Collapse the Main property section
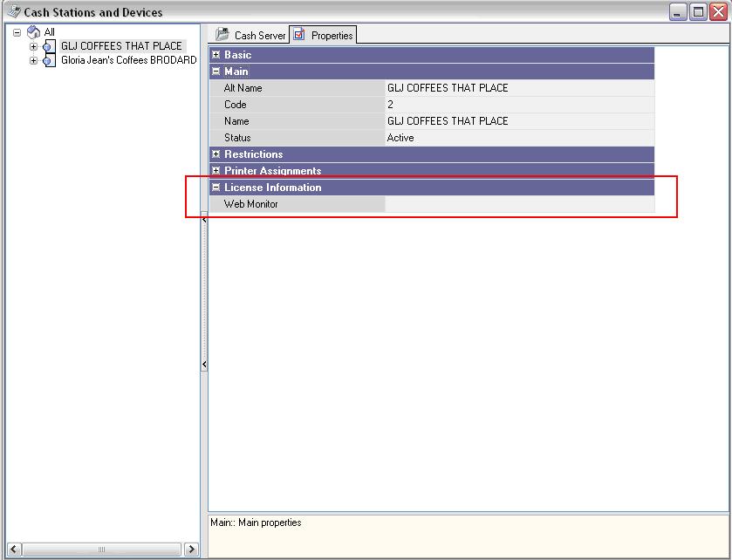The height and width of the screenshot is (560, 732). click(x=215, y=72)
